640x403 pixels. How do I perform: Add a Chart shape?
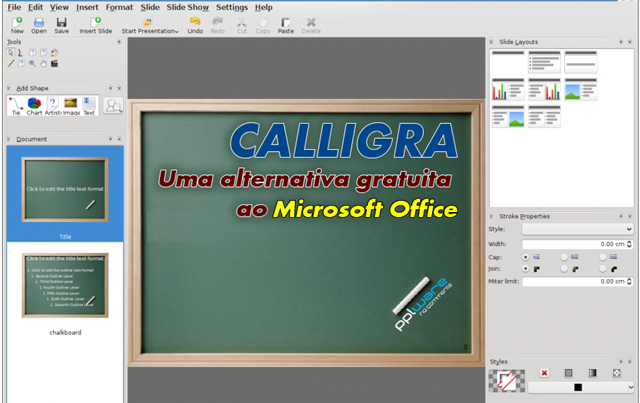[x=34, y=106]
